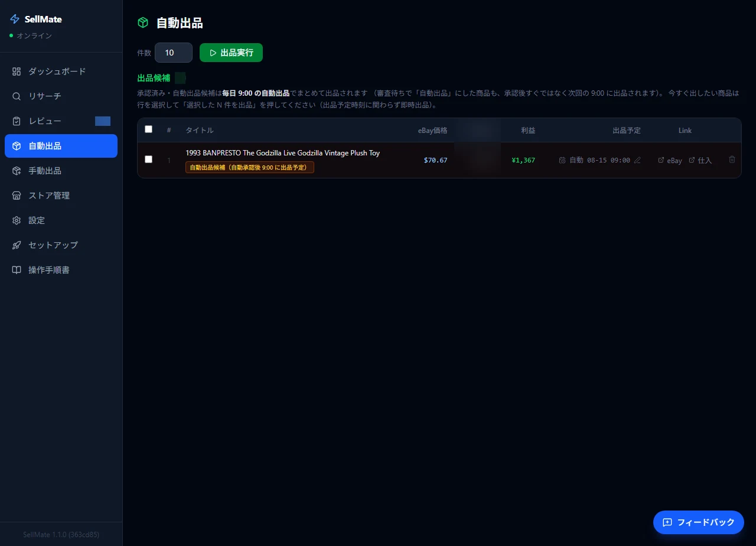Click the schedule calendar icon beside 自動
Image resolution: width=756 pixels, height=546 pixels.
coord(562,160)
